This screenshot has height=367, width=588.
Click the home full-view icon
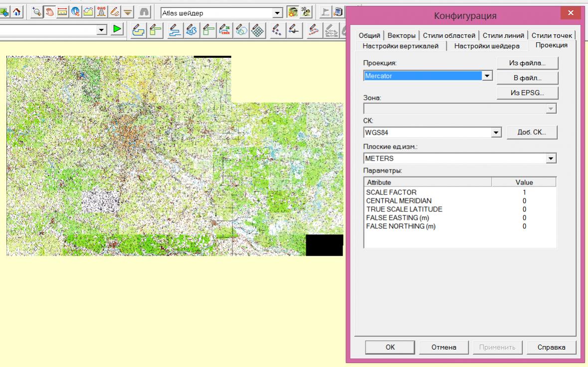[x=17, y=12]
